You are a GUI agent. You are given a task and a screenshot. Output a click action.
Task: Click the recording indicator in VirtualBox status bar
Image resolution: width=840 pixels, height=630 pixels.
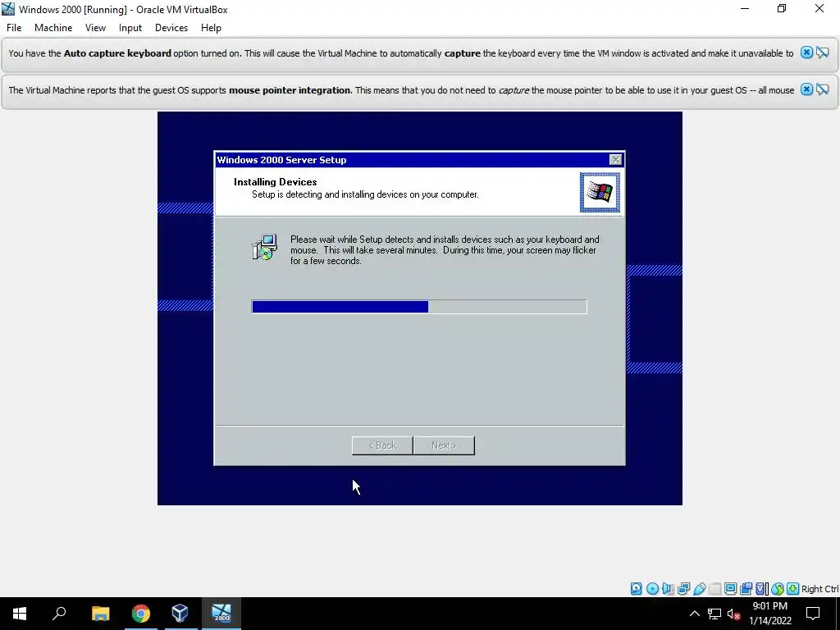coord(746,589)
